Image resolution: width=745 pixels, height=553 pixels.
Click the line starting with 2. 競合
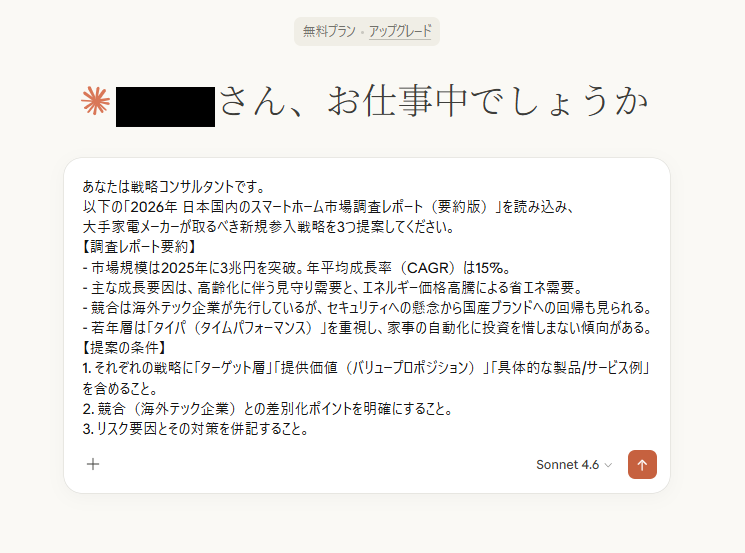pyautogui.click(x=268, y=409)
